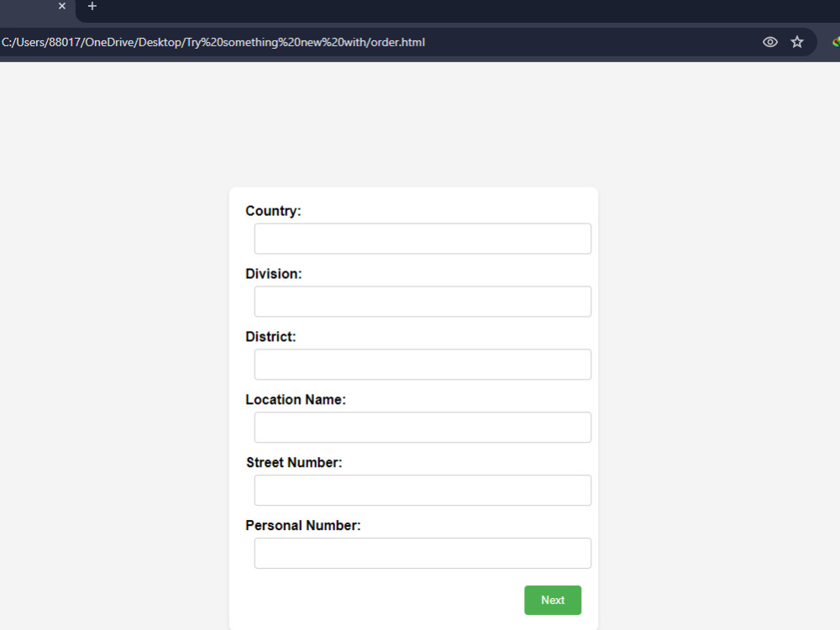Bookmark this page with the star icon

coord(797,42)
